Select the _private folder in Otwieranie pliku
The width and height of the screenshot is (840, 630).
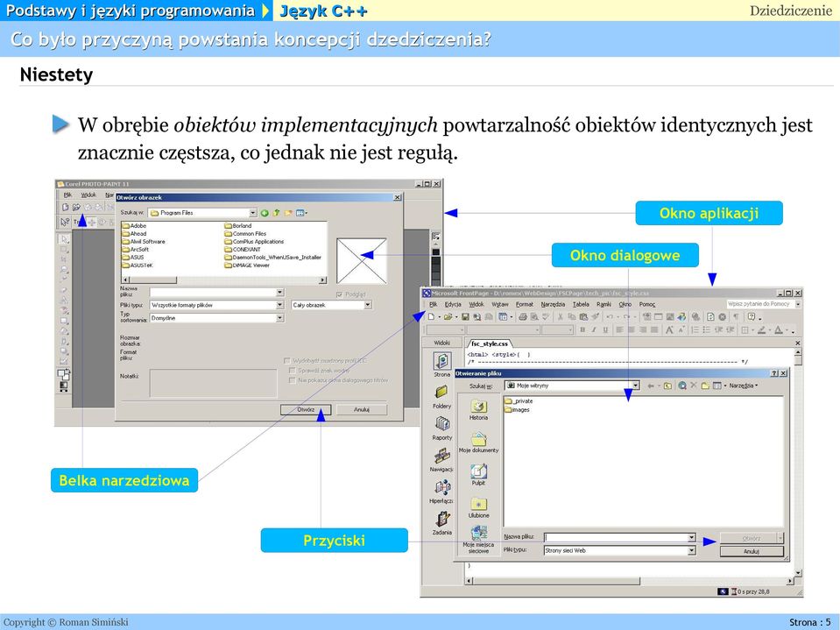[x=519, y=400]
